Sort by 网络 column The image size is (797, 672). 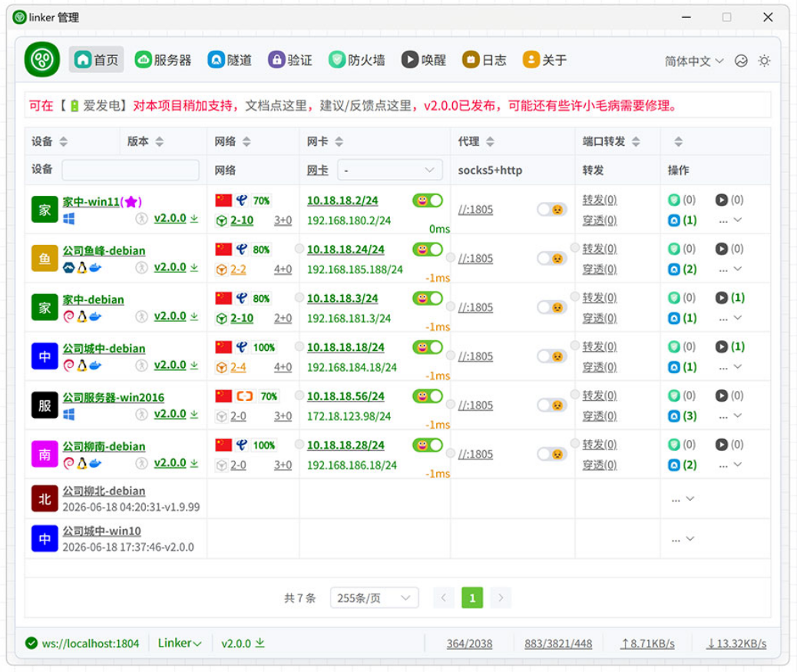pos(246,141)
